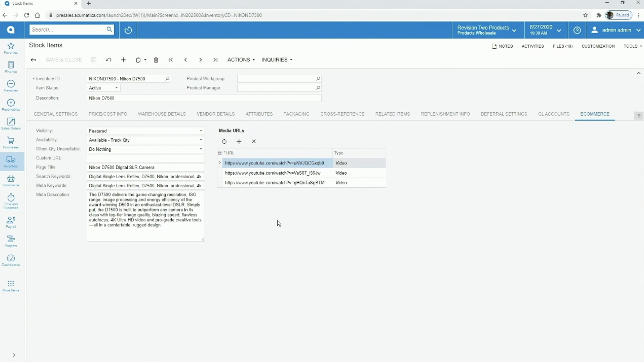The width and height of the screenshot is (644, 362).
Task: Open the Visibility dropdown
Action: click(x=201, y=131)
